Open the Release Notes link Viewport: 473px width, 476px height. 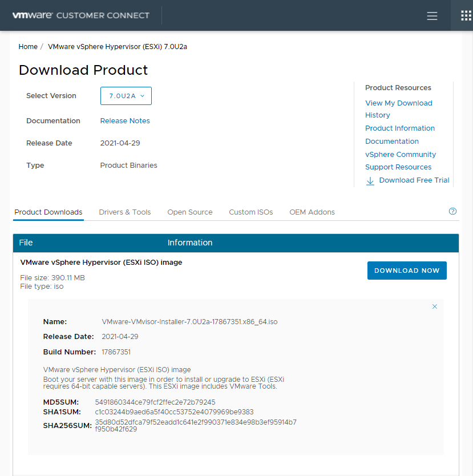(125, 121)
